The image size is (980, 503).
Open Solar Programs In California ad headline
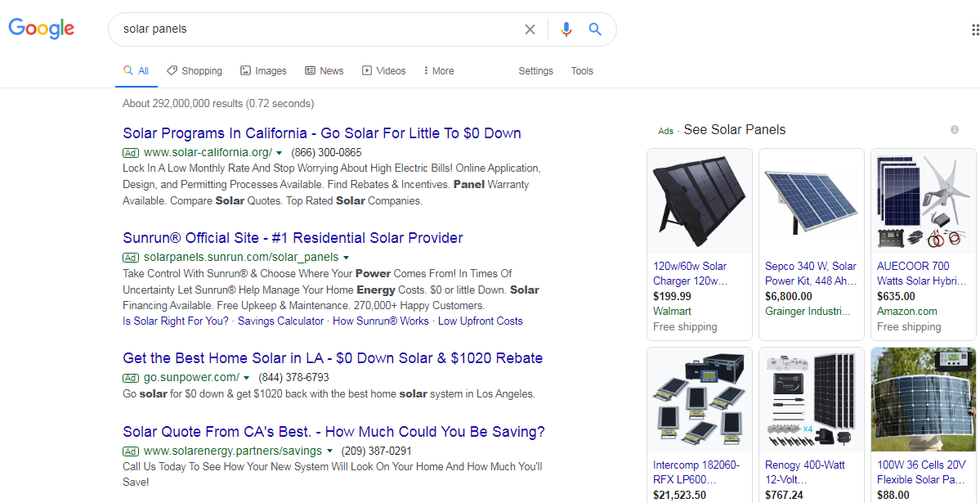[x=322, y=133]
